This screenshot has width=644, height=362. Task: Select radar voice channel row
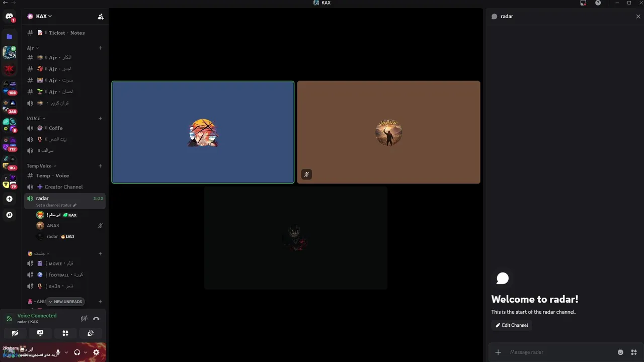click(x=65, y=201)
